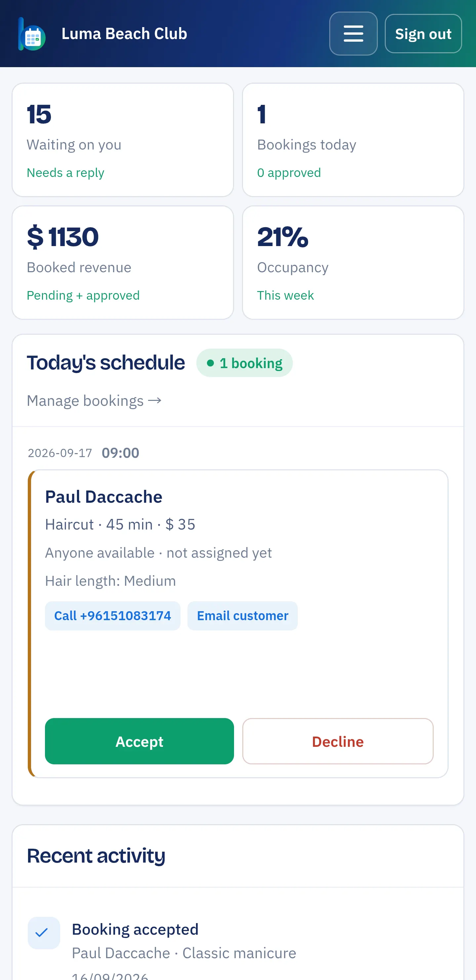Open the Waiting on you card
This screenshot has width=476, height=980.
(x=123, y=140)
